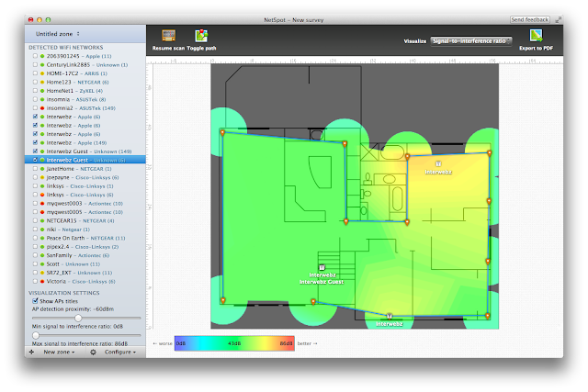The image size is (588, 392).
Task: Adjust the AP detection proximity slider handle
Action: coord(78,319)
